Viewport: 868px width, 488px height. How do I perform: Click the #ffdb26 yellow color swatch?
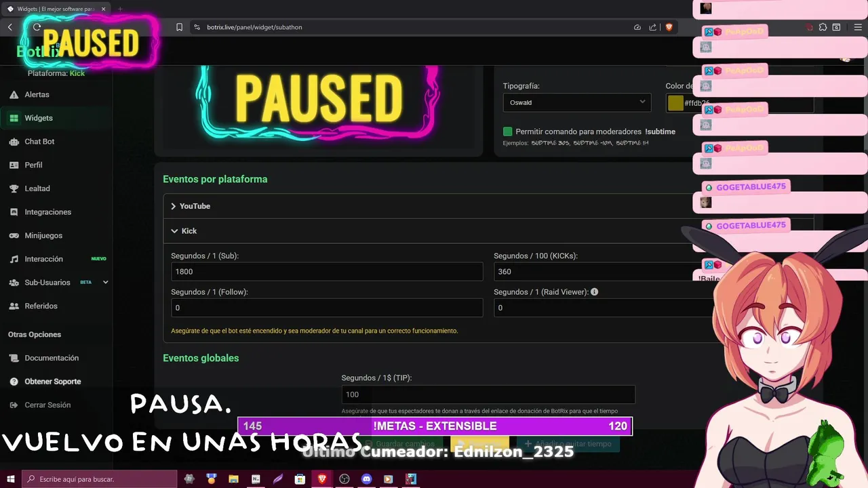click(675, 103)
